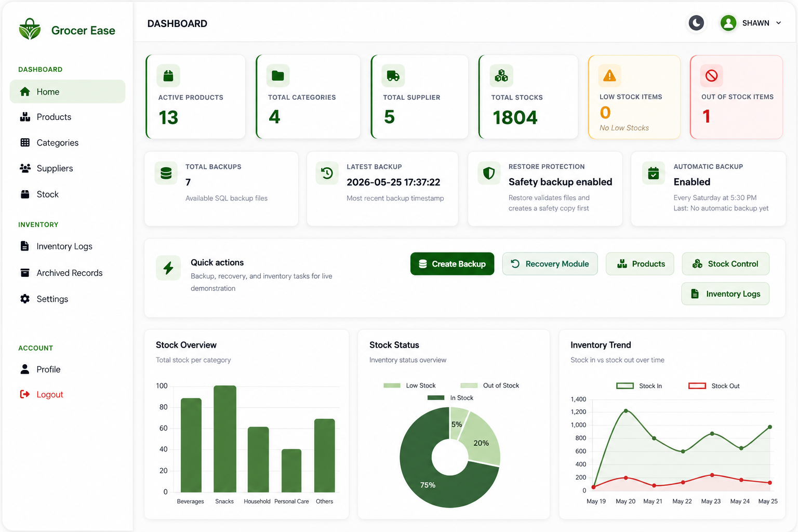Click the Total Categories folder icon
Viewport: 798px width, 532px height.
click(x=278, y=76)
